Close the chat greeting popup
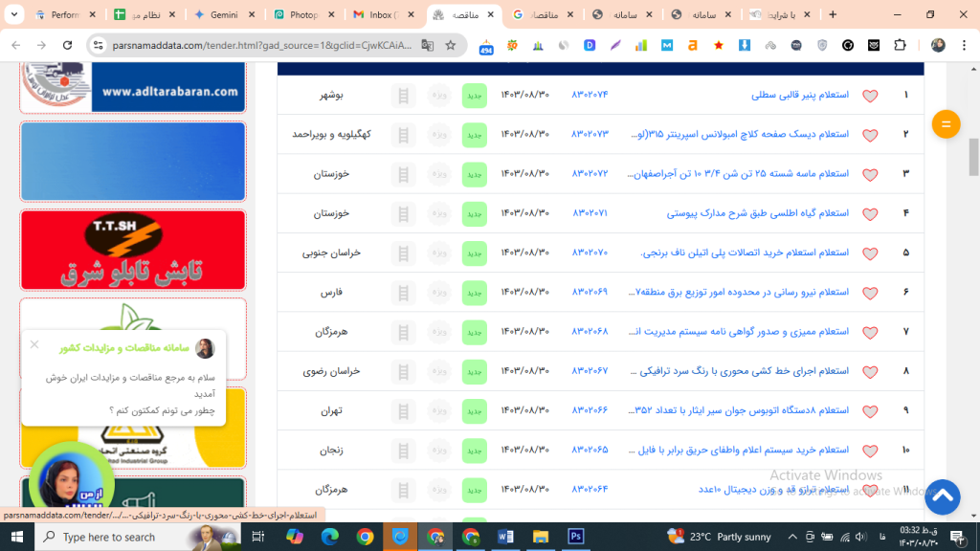 (34, 344)
